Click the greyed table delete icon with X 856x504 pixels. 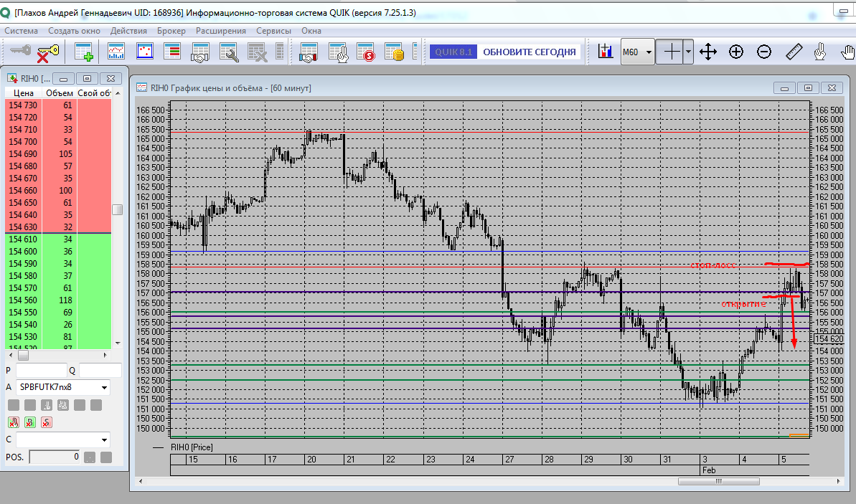click(x=257, y=52)
